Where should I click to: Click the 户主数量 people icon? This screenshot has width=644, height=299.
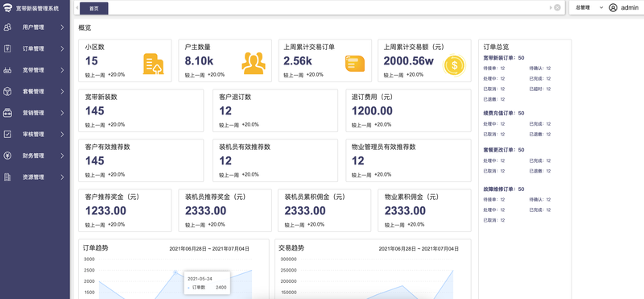[x=254, y=64]
